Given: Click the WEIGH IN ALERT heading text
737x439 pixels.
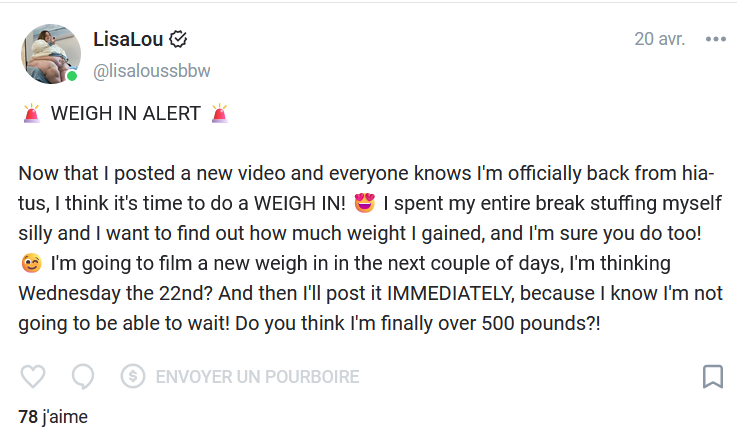Looking at the screenshot, I should click(x=125, y=112).
